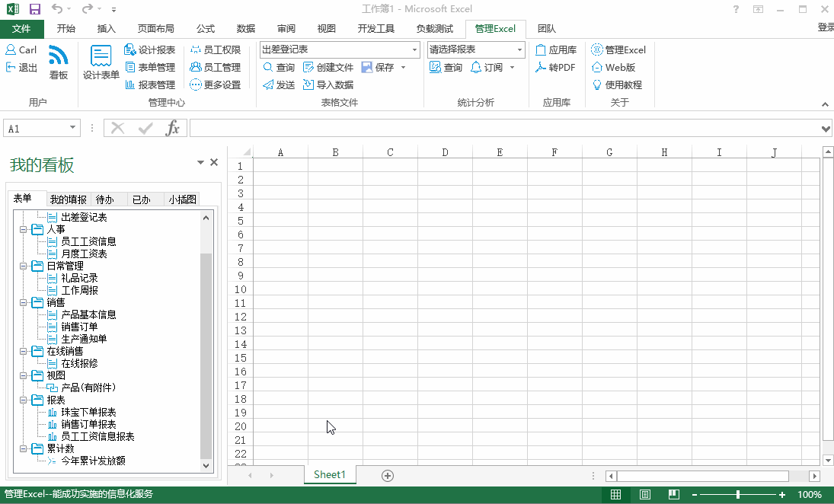Switch to Page Layout view in status bar
The height and width of the screenshot is (504, 834).
pyautogui.click(x=644, y=494)
